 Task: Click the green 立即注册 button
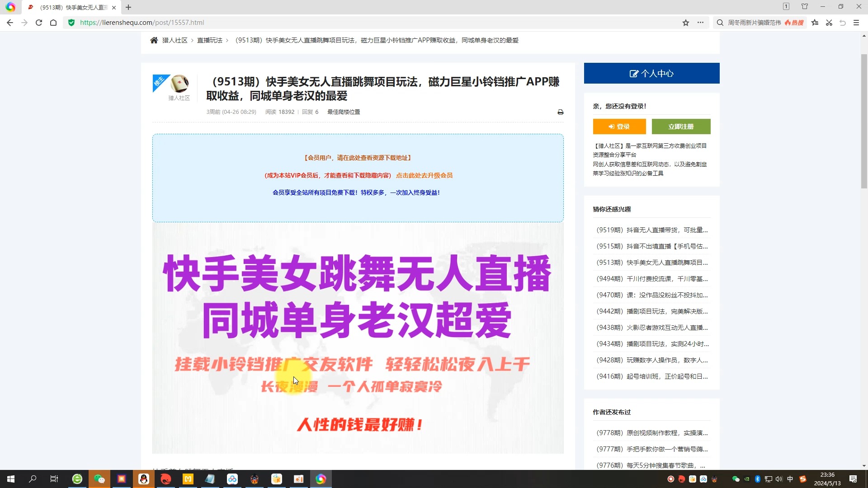pyautogui.click(x=681, y=127)
